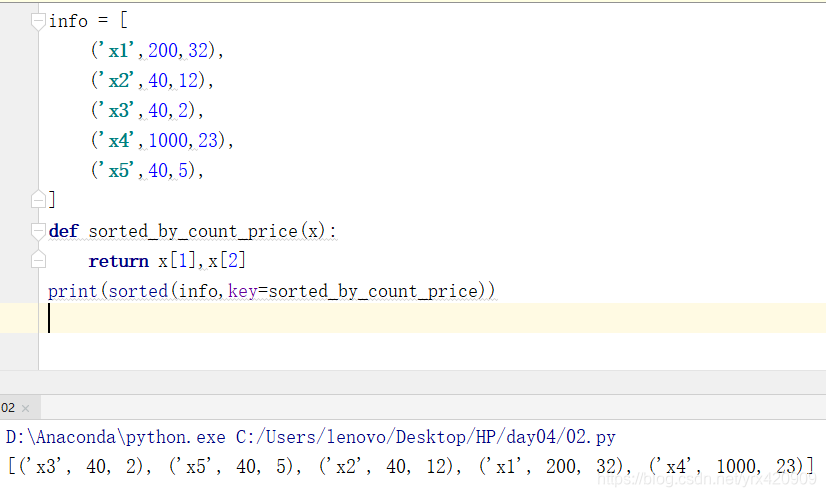This screenshot has height=497, width=826.
Task: Click the print call at line start
Action: coord(73,291)
